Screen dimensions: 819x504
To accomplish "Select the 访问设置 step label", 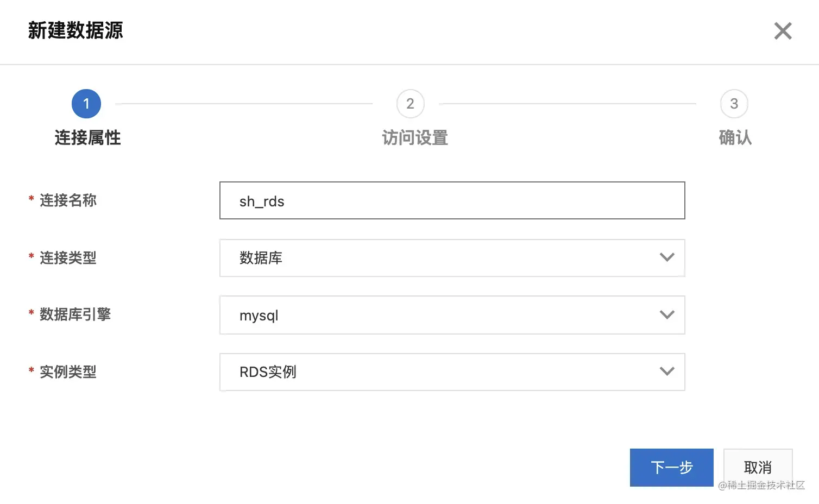I will click(x=415, y=138).
